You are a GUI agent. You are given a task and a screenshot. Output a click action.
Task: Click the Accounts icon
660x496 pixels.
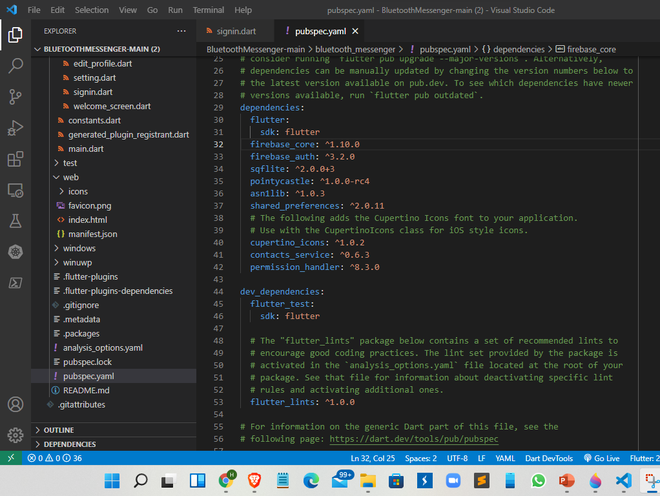[x=15, y=405]
